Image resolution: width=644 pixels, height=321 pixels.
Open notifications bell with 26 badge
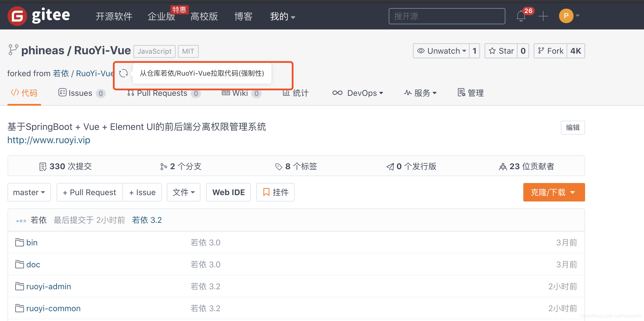[x=521, y=16]
